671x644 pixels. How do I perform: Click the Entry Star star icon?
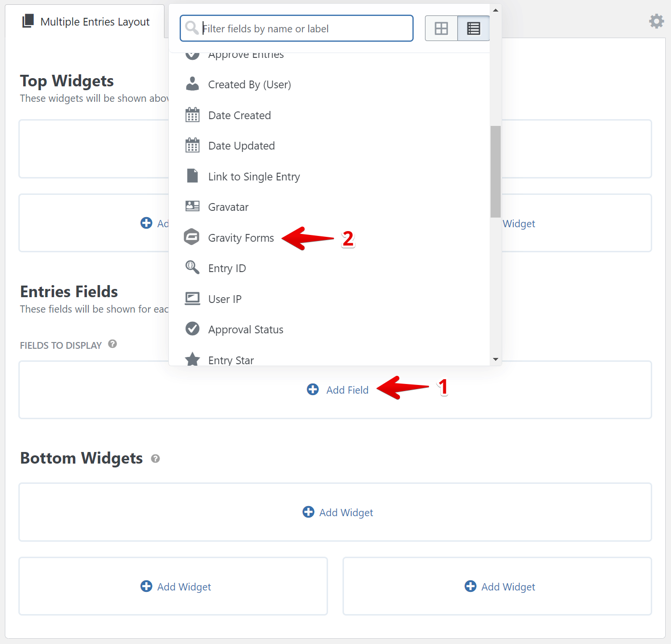click(x=192, y=359)
